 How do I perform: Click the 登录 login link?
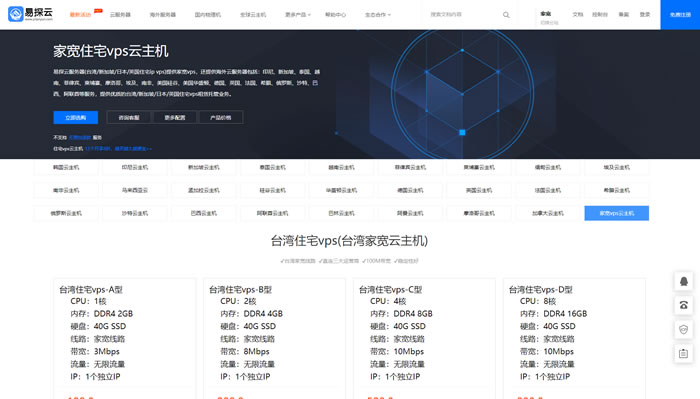pos(645,15)
